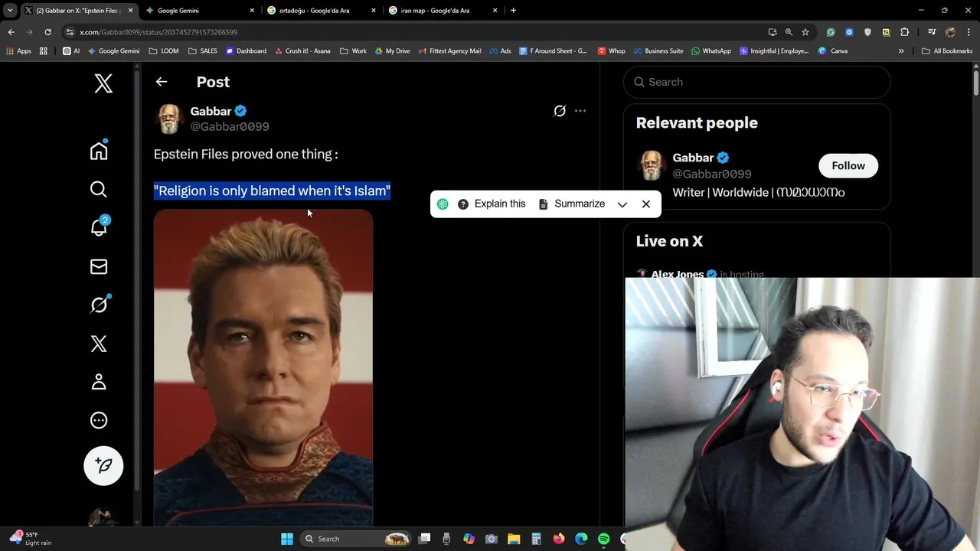This screenshot has width=980, height=551.
Task: Click highlighted quote about religion blame
Action: pyautogui.click(x=273, y=191)
